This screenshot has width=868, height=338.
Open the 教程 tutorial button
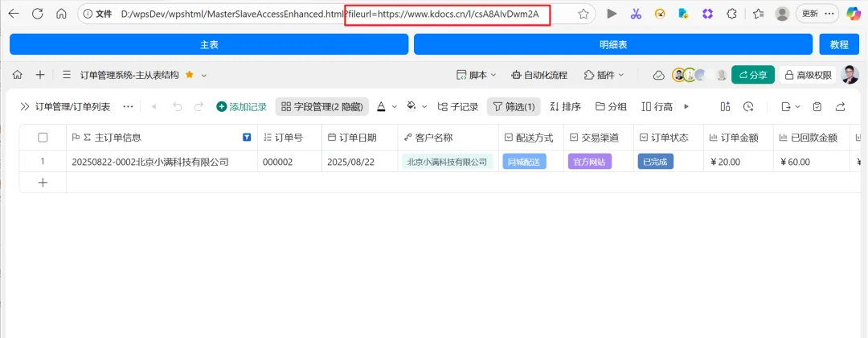coord(839,44)
